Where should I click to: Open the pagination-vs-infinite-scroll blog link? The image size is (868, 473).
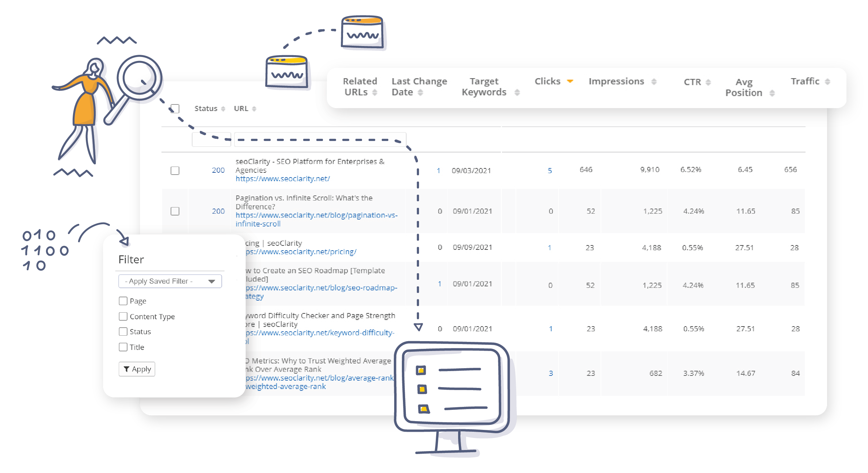316,220
